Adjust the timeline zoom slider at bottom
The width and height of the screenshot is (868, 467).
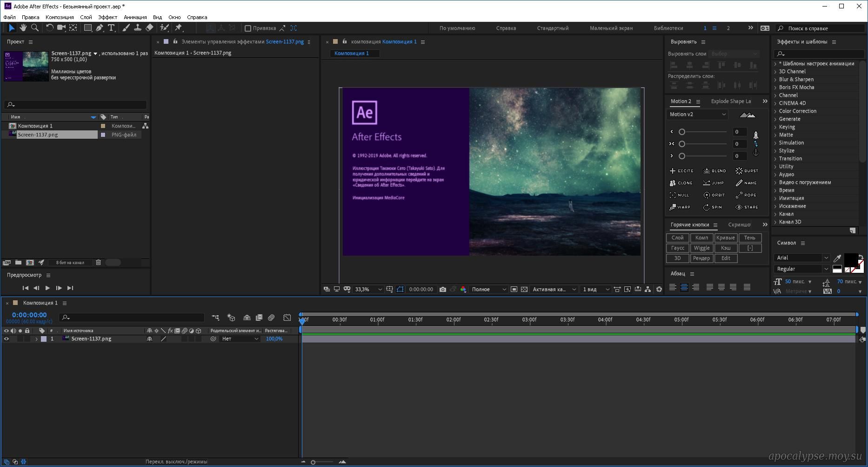313,462
